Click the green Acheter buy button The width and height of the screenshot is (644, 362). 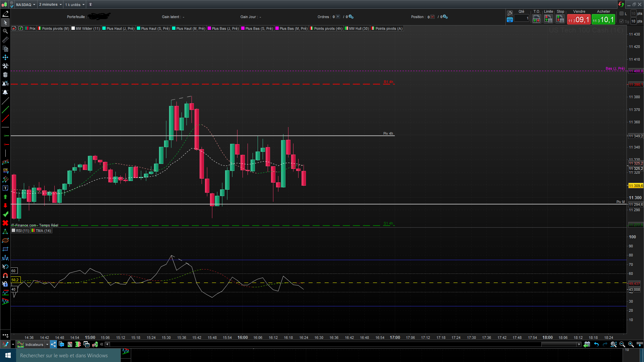click(x=603, y=19)
